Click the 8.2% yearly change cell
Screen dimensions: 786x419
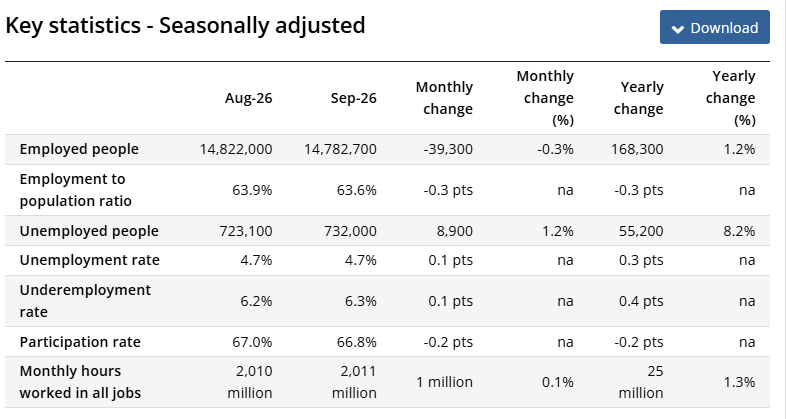coord(739,231)
